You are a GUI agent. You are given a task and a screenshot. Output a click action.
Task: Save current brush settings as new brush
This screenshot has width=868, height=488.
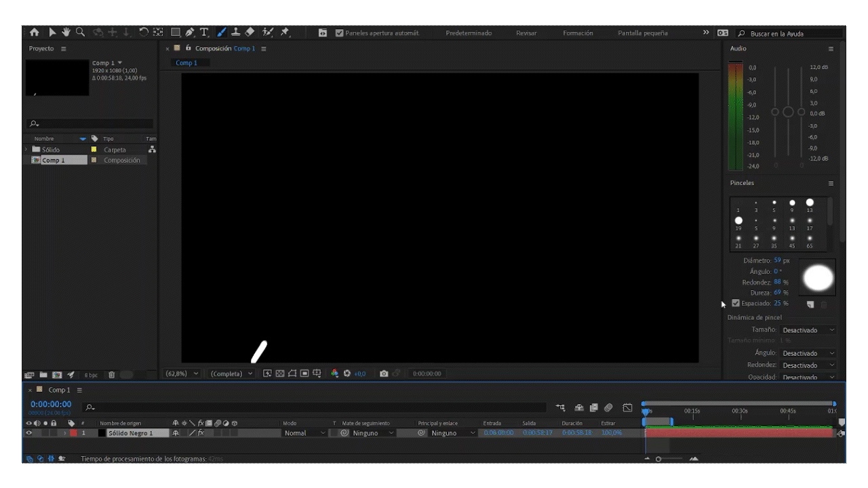(x=810, y=305)
